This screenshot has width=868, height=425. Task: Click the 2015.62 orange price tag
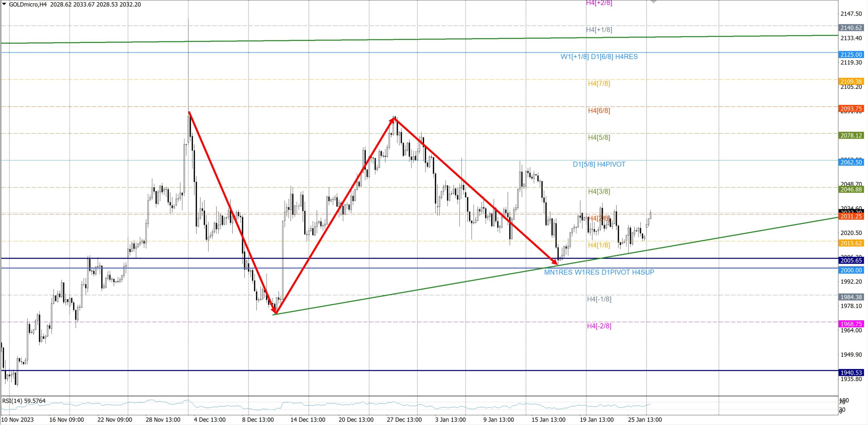(851, 243)
